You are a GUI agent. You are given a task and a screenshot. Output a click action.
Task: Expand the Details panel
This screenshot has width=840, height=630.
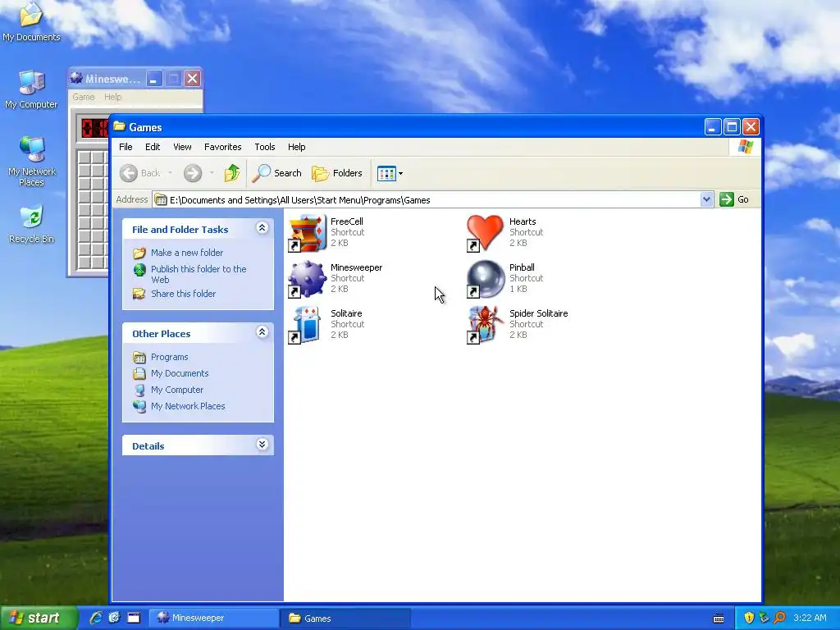click(262, 445)
